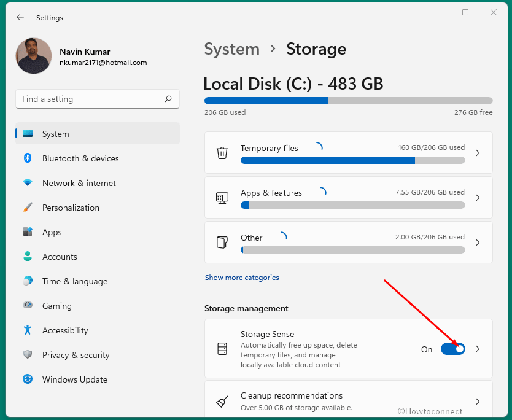This screenshot has height=420, width=512.
Task: Click the Cleanup recommendations broom icon
Action: pos(222,402)
